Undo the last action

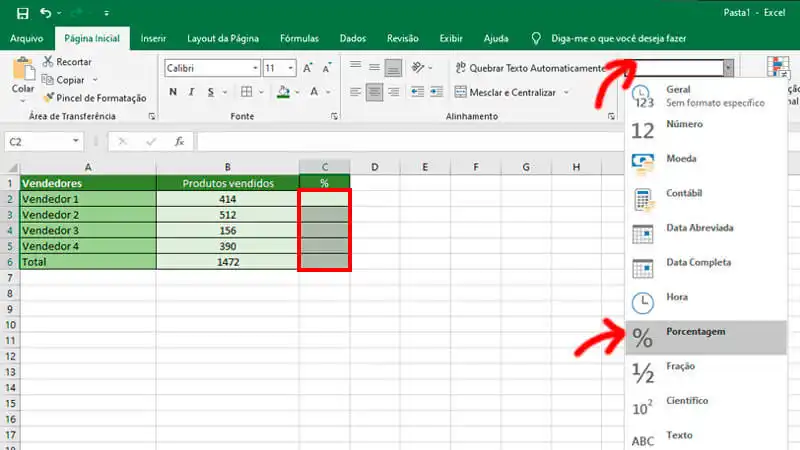45,13
